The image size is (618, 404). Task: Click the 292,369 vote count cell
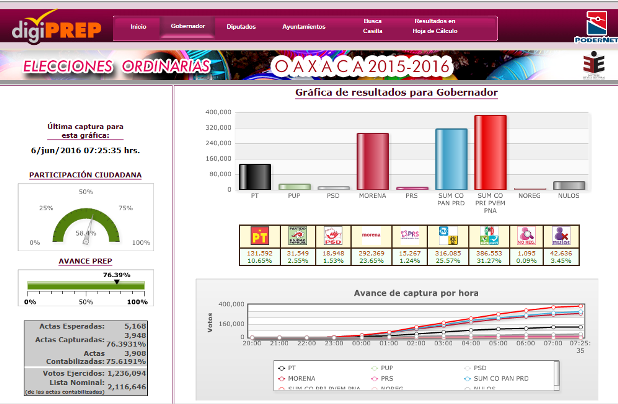pos(371,253)
